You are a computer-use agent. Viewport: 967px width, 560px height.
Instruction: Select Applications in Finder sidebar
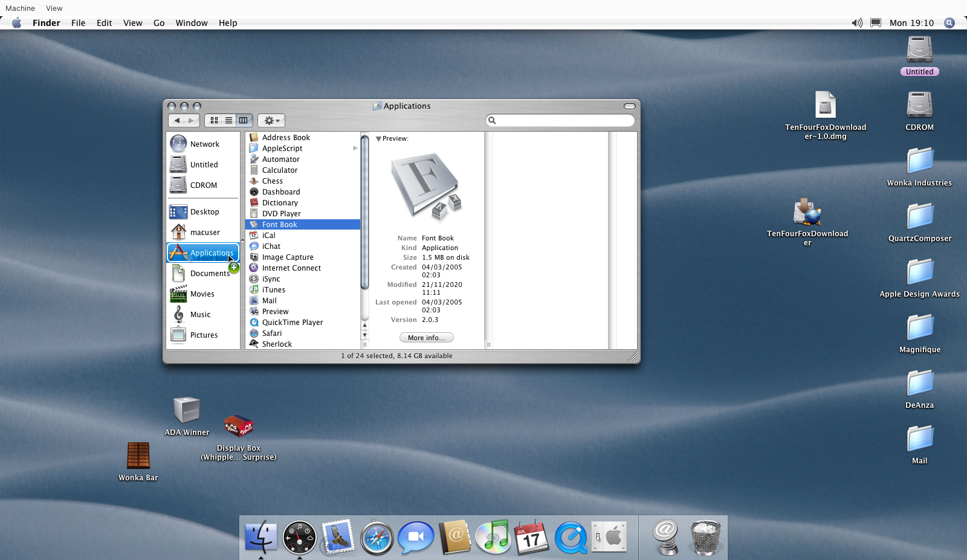(x=203, y=253)
